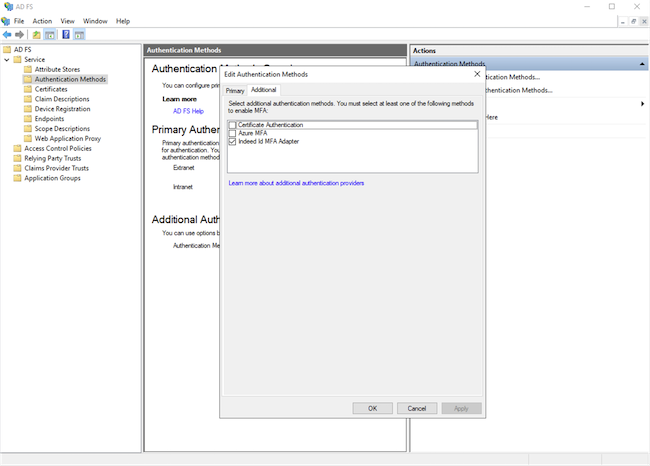The image size is (650, 466).
Task: Toggle the Show/Hide Action Pane icon
Action: [79, 35]
